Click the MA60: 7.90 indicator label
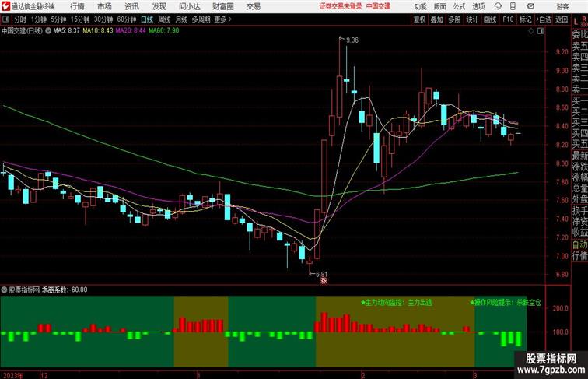This screenshot has height=379, width=588. tap(164, 31)
